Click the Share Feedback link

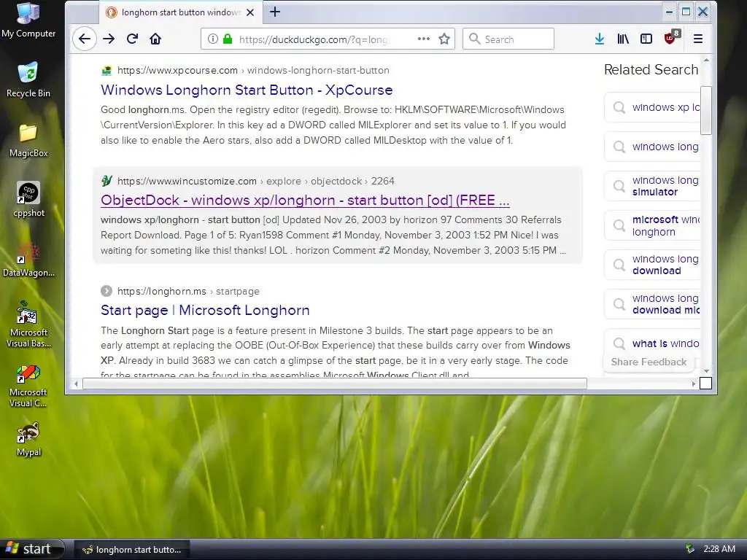[x=649, y=362]
